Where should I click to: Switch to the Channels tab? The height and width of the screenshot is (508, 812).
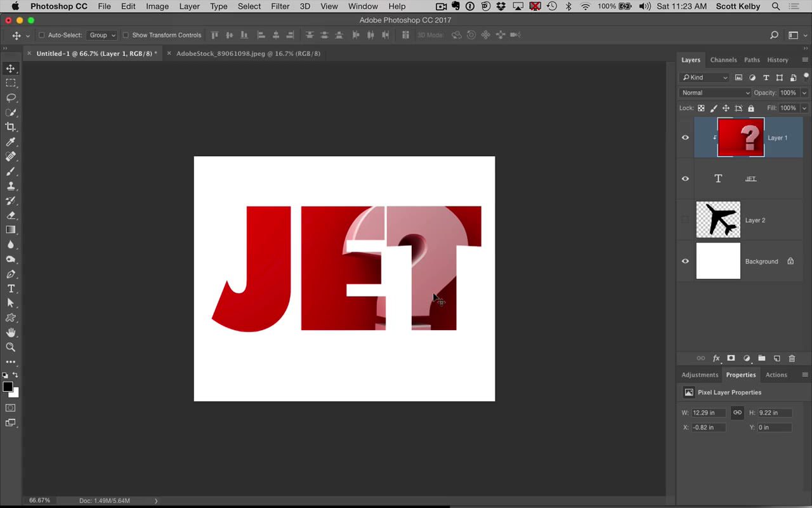pos(723,60)
